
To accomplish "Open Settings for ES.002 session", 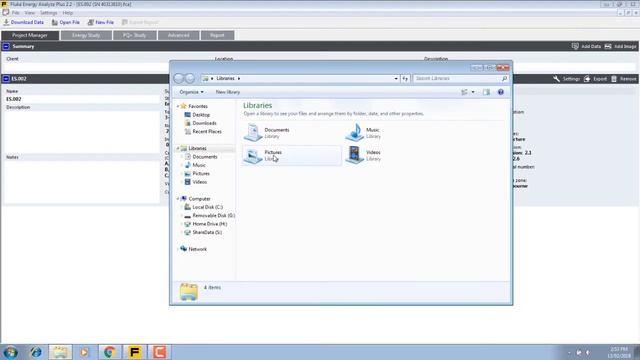I will pyautogui.click(x=566, y=79).
